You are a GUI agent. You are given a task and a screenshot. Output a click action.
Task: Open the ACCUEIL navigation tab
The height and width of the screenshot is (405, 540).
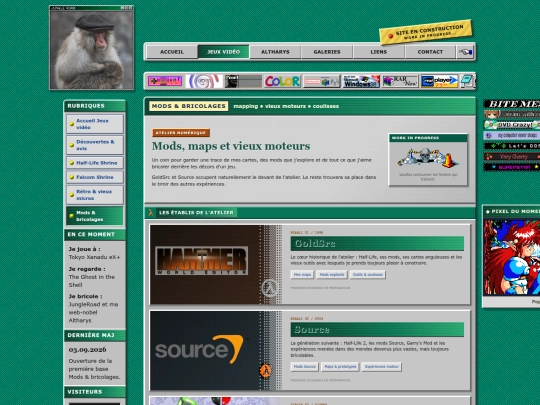[172, 52]
